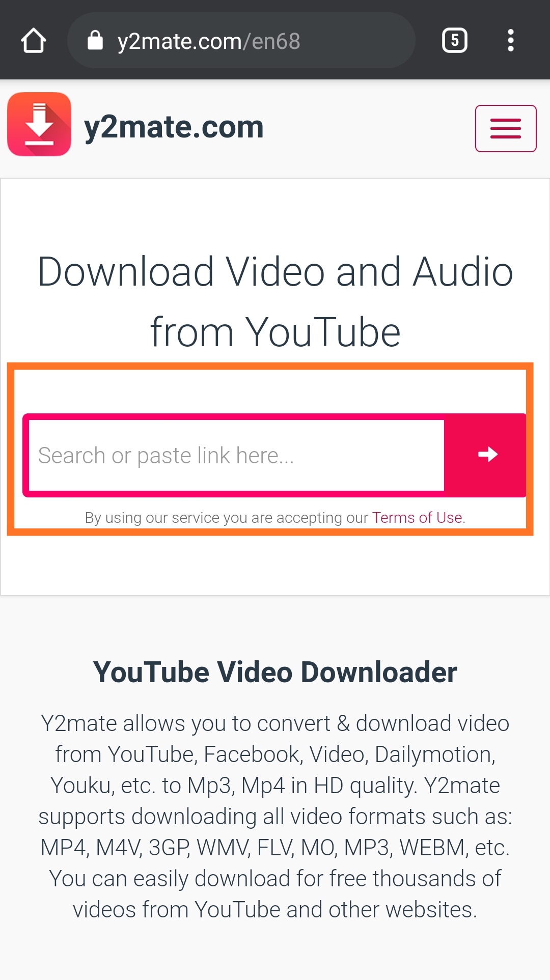Image resolution: width=550 pixels, height=980 pixels.
Task: Click the pink arrow submit button
Action: (x=486, y=455)
